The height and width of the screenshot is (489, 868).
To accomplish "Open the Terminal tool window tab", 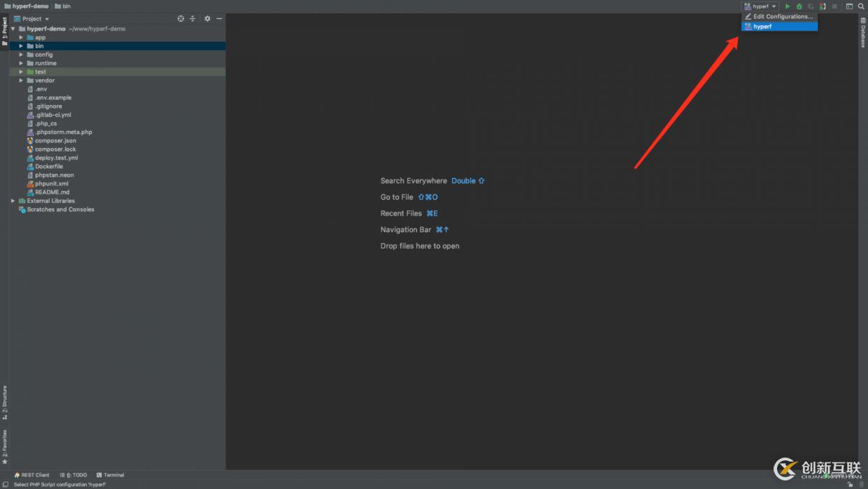I will pos(111,475).
